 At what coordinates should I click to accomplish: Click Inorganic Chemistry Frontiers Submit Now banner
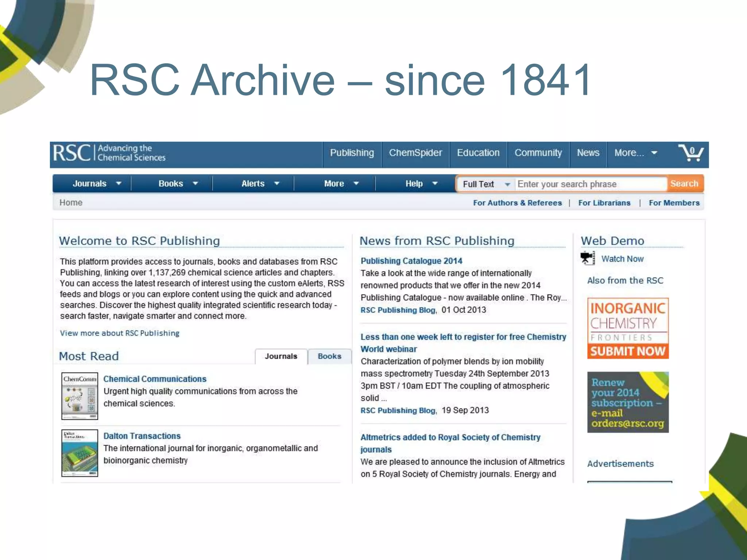(x=628, y=328)
